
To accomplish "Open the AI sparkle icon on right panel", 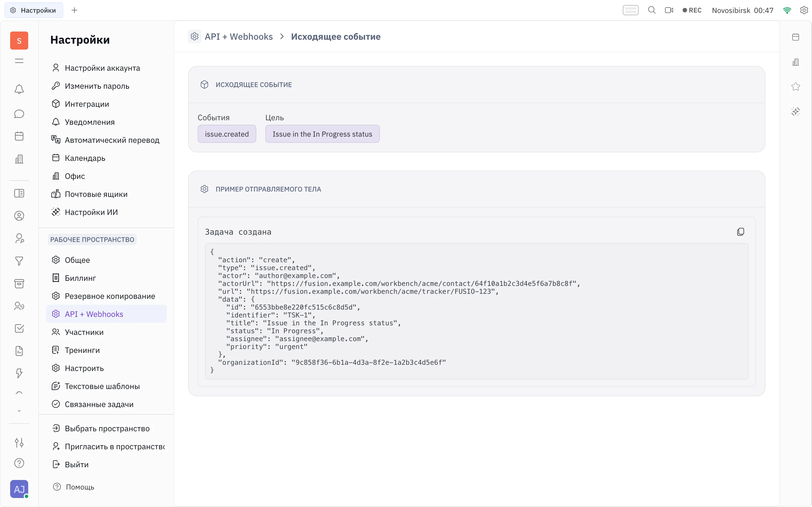I will [x=796, y=111].
